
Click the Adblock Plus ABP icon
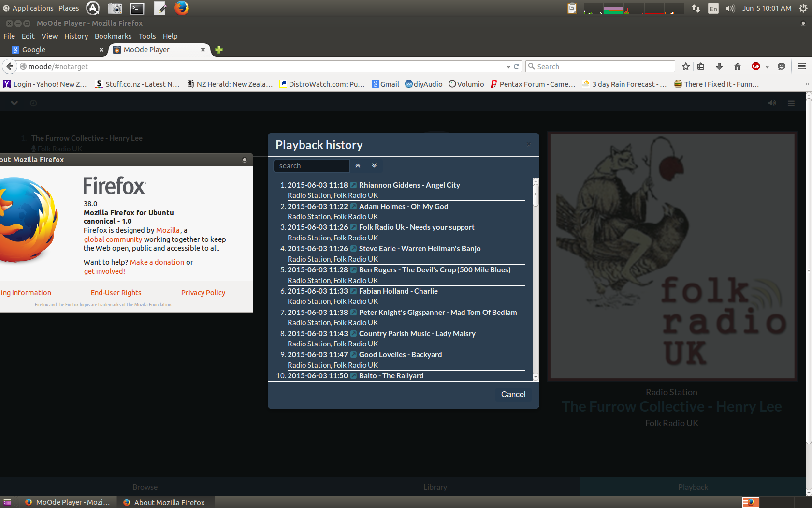pos(756,66)
